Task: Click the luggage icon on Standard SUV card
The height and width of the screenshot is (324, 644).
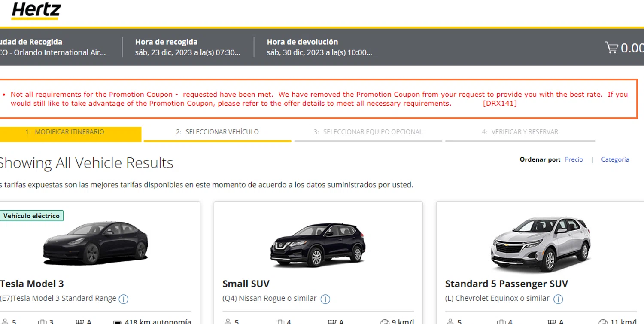Action: [501, 322]
